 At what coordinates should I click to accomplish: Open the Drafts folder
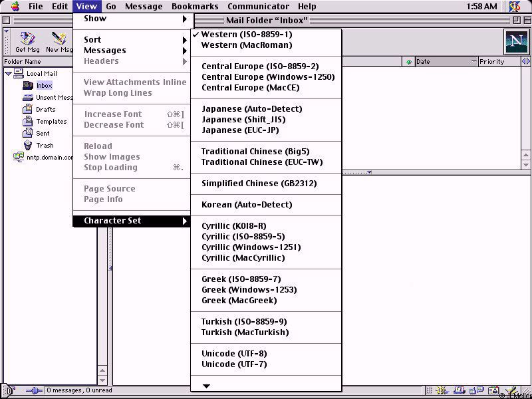point(45,109)
